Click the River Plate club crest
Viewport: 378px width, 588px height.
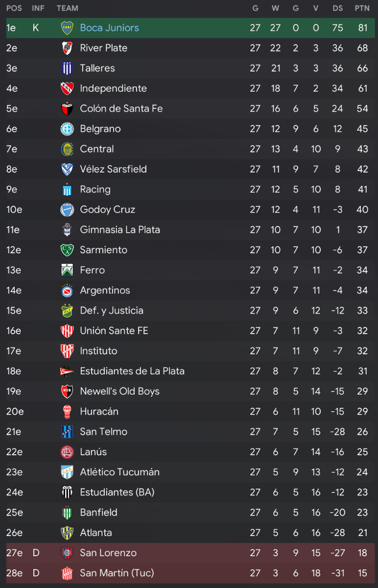[67, 48]
